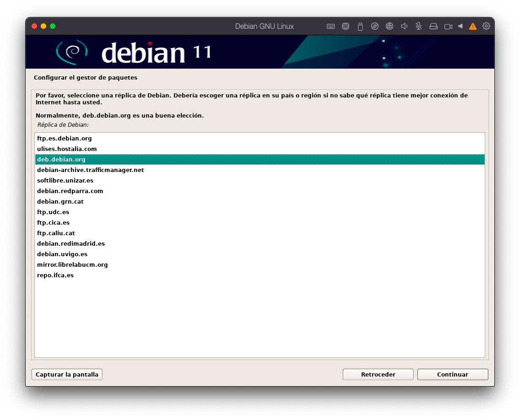Open the virtual machine settings gear
This screenshot has height=420, width=520.
point(486,26)
